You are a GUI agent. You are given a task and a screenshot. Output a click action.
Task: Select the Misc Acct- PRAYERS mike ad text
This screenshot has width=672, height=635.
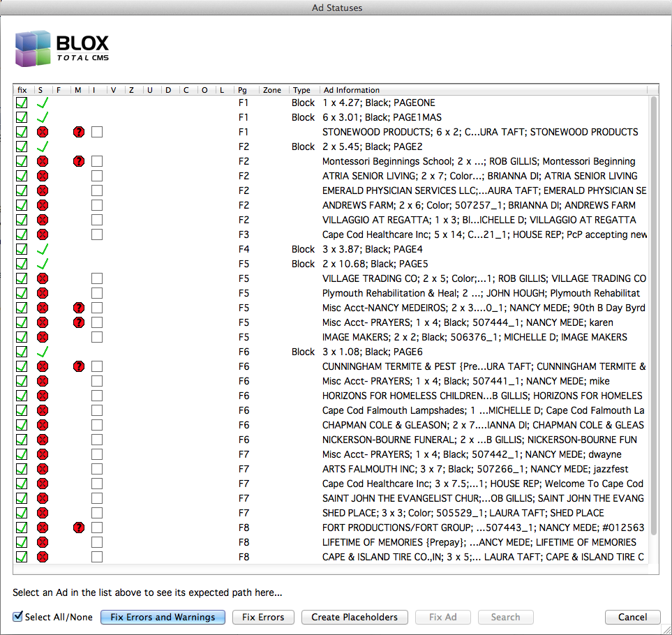(466, 381)
